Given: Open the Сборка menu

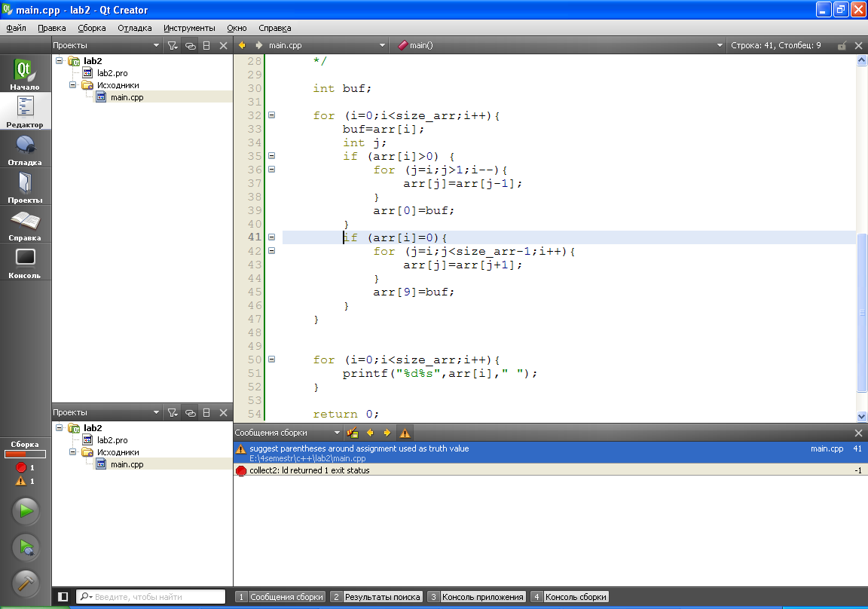Looking at the screenshot, I should pos(92,28).
